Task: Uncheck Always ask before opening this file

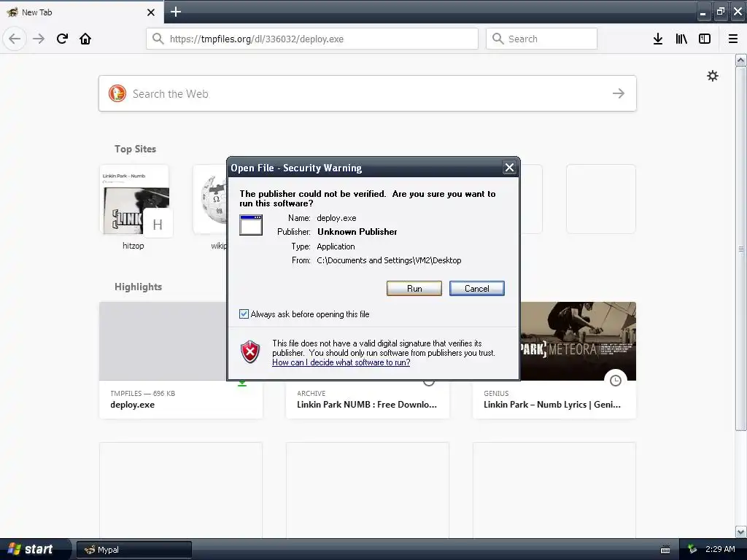Action: 244,314
